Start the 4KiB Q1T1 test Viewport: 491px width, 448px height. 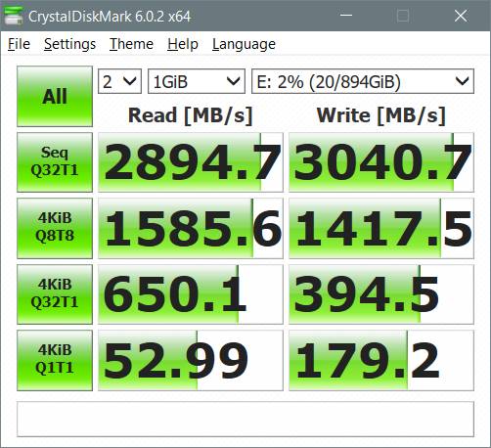click(x=55, y=360)
